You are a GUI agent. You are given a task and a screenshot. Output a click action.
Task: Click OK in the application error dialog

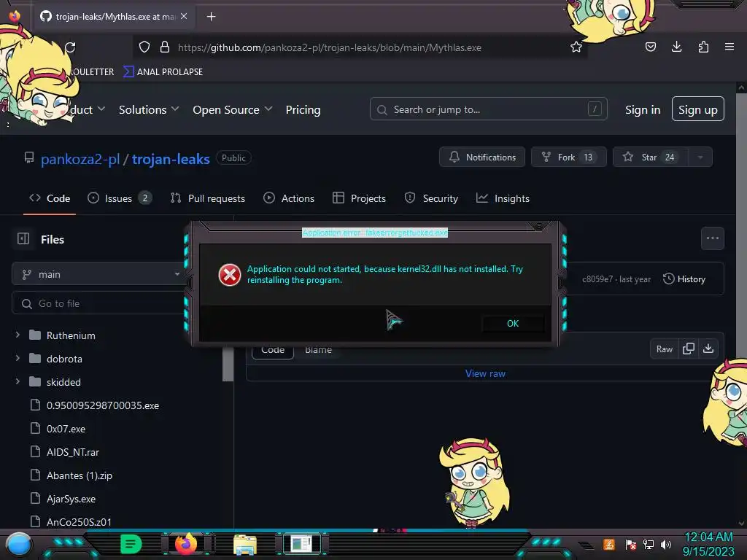[513, 323]
